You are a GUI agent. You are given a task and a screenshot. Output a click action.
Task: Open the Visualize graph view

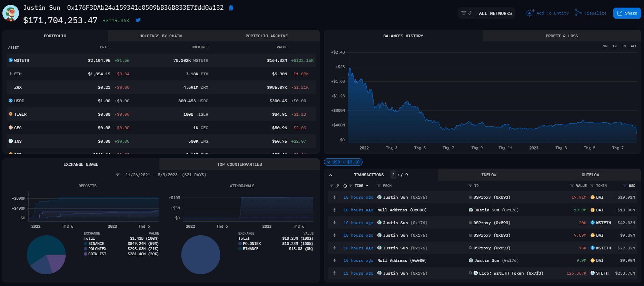[591, 13]
